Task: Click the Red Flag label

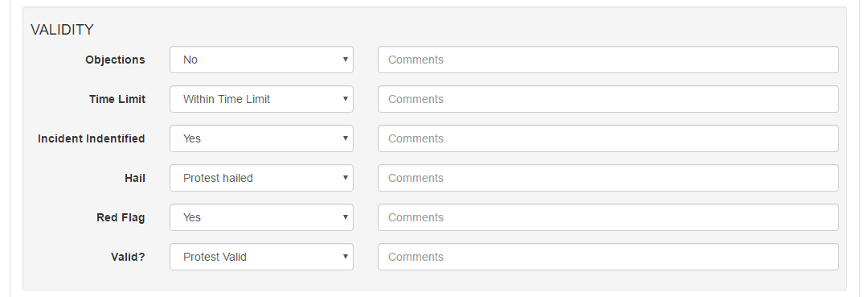Action: pos(121,218)
